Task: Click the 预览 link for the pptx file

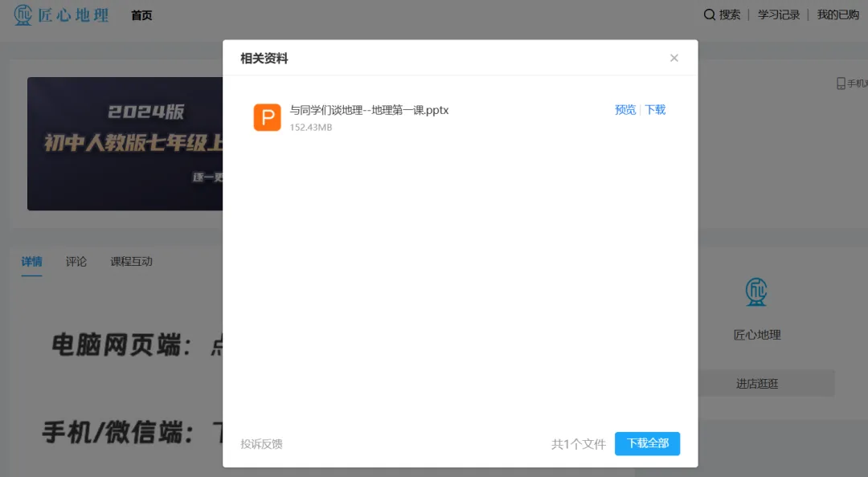Action: tap(625, 109)
